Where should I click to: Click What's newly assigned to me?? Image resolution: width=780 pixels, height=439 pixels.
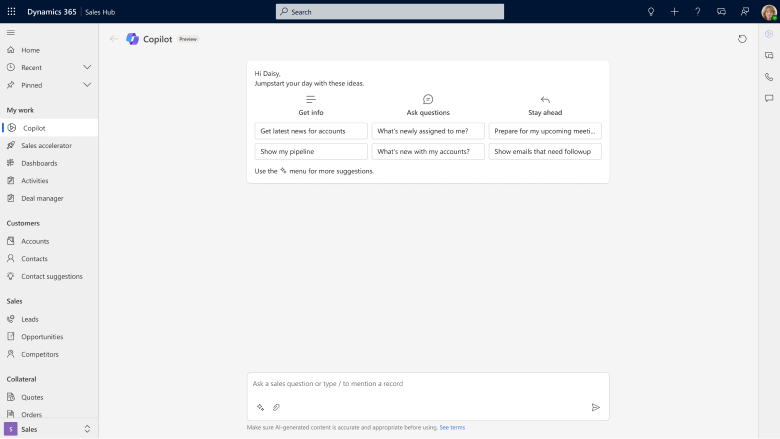click(428, 131)
